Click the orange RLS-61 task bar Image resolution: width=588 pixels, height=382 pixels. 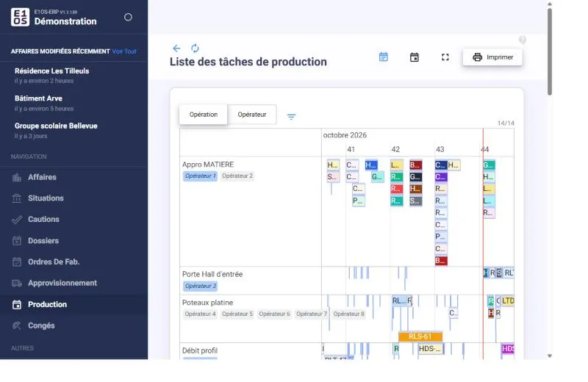420,336
